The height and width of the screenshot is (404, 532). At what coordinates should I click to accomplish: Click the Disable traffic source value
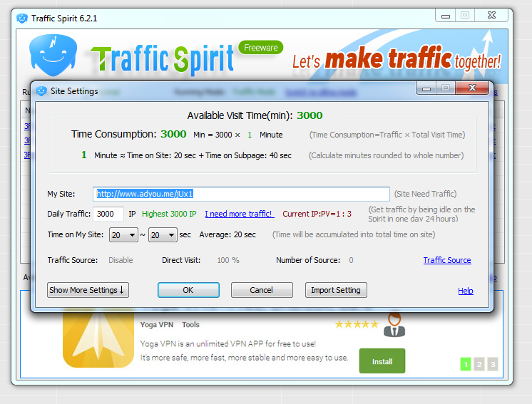[121, 260]
